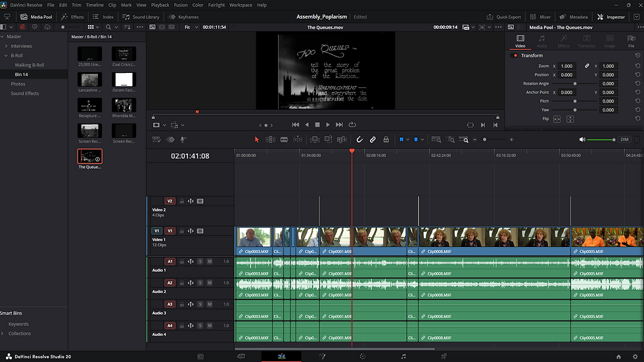Click the position lock padlock in timeline toolbar

click(385, 139)
